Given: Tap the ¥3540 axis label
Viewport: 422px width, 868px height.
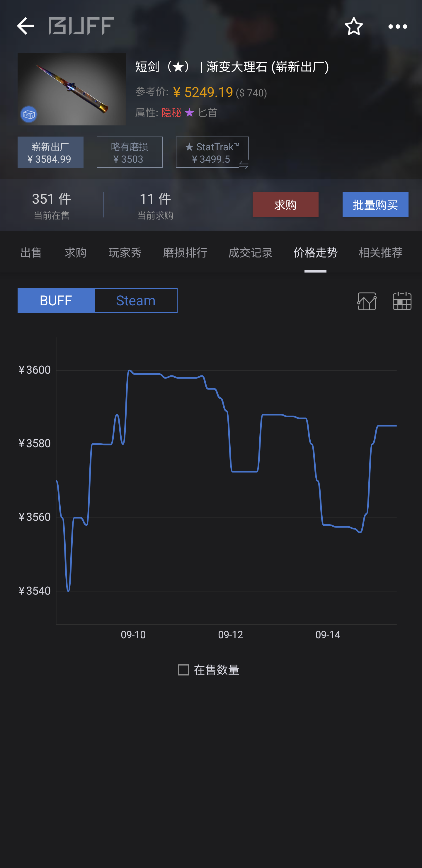Looking at the screenshot, I should (34, 591).
